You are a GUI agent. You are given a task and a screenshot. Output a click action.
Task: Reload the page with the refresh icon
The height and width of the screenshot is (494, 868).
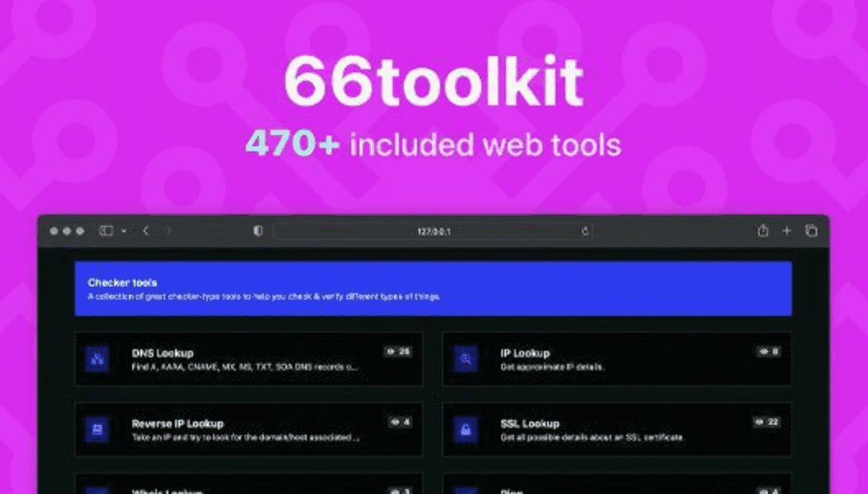[585, 231]
